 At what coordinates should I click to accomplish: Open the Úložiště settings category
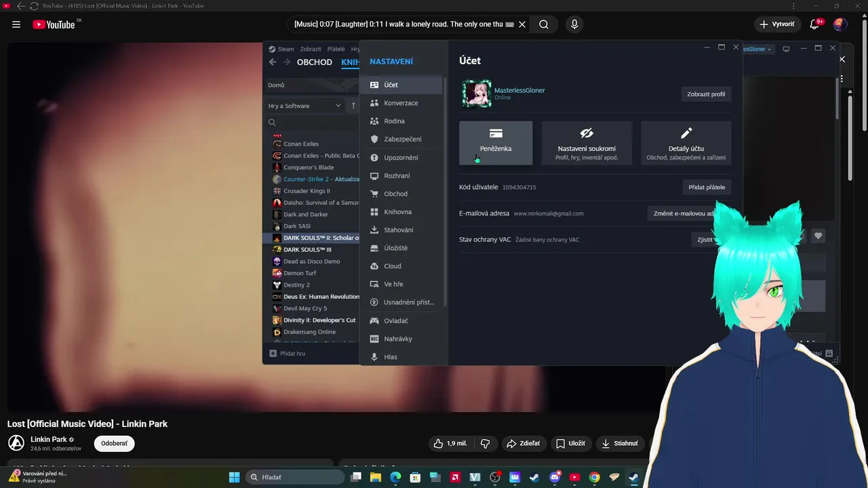click(x=402, y=248)
